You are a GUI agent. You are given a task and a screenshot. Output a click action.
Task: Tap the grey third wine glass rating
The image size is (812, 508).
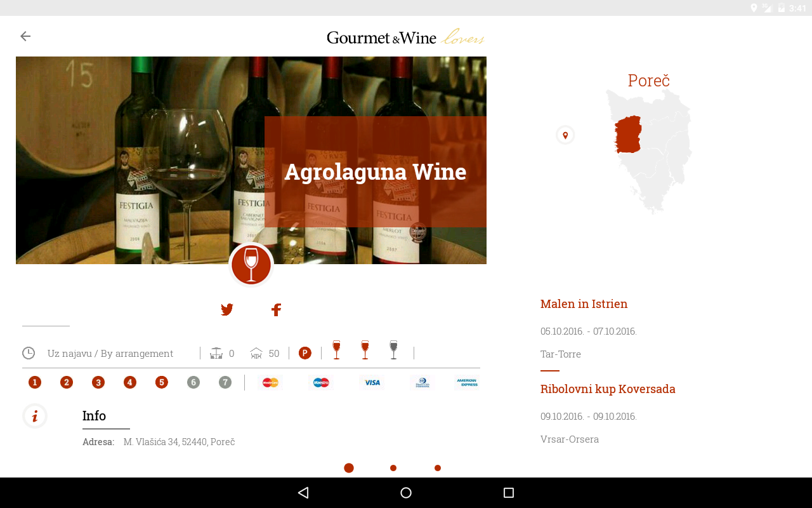tap(393, 350)
